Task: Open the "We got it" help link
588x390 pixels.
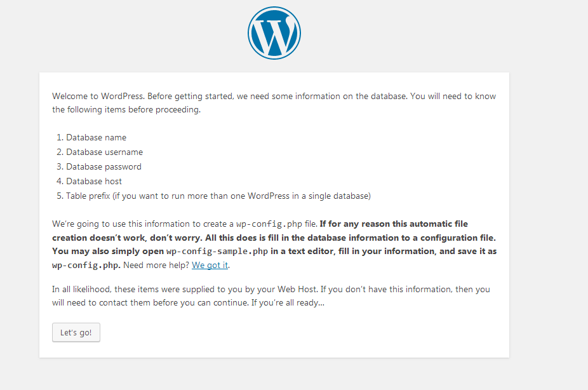Action: (x=210, y=265)
